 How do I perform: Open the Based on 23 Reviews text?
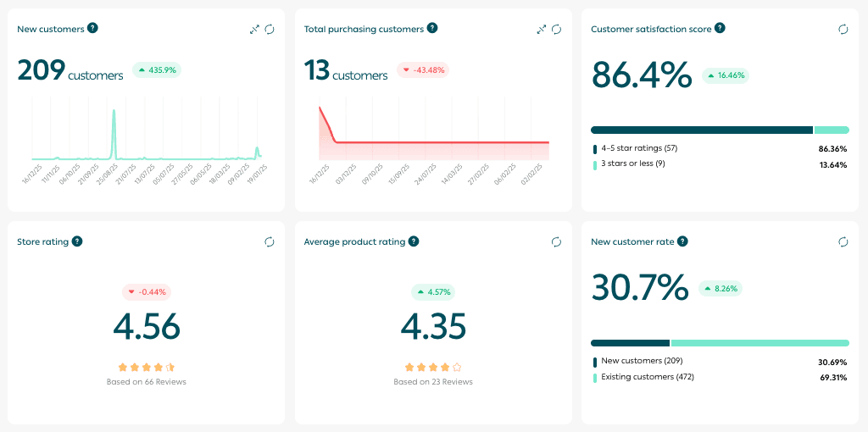tap(433, 382)
